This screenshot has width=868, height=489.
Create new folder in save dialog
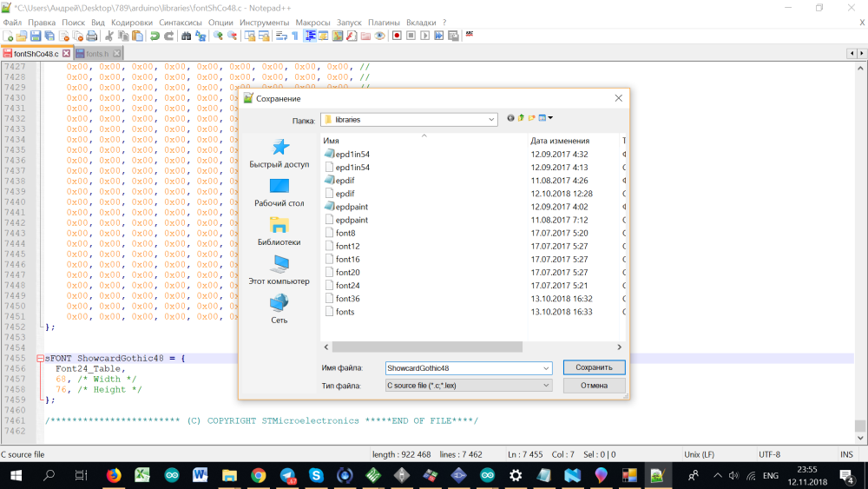coord(531,117)
